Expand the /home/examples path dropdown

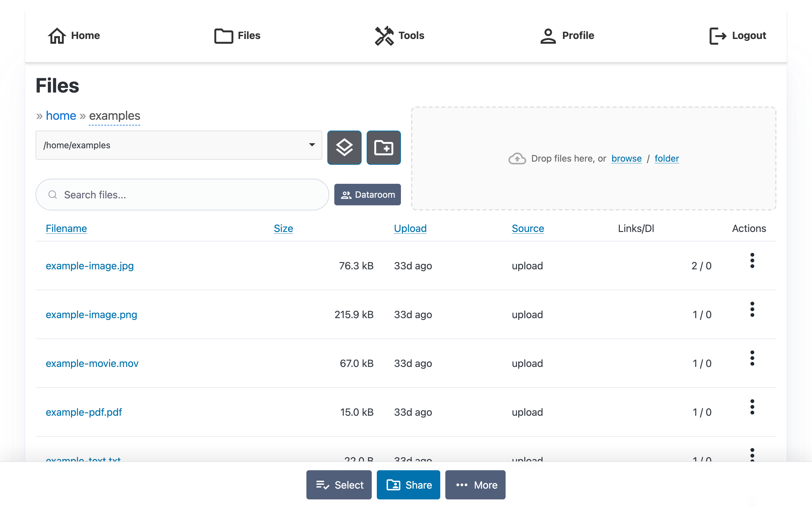[311, 145]
